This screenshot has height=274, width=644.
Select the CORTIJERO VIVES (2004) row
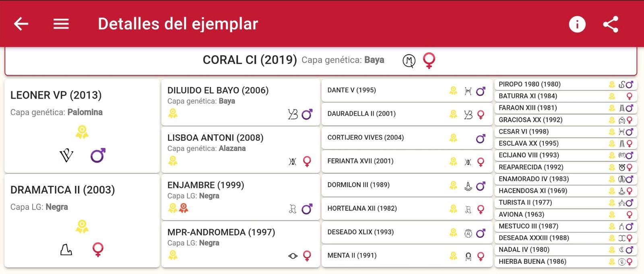[x=407, y=138]
